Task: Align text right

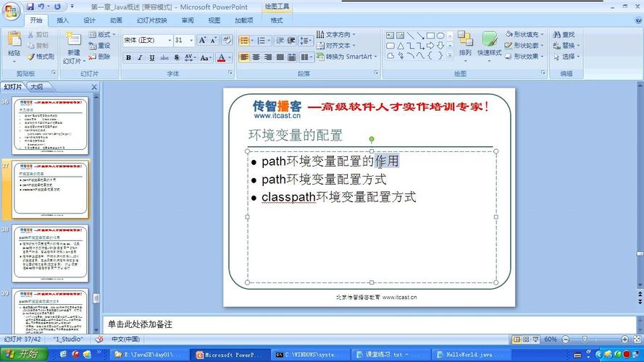Action: point(268,57)
